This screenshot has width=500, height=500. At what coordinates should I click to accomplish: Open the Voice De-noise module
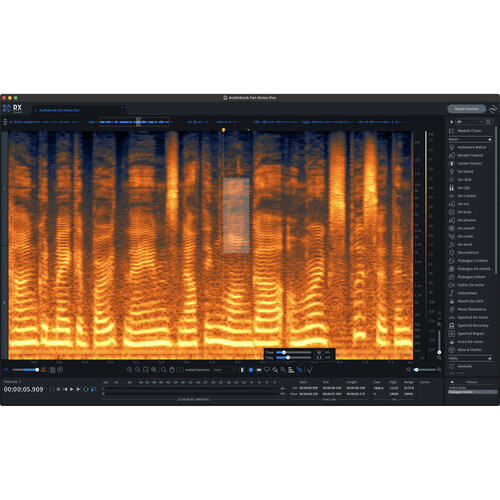coord(470,342)
